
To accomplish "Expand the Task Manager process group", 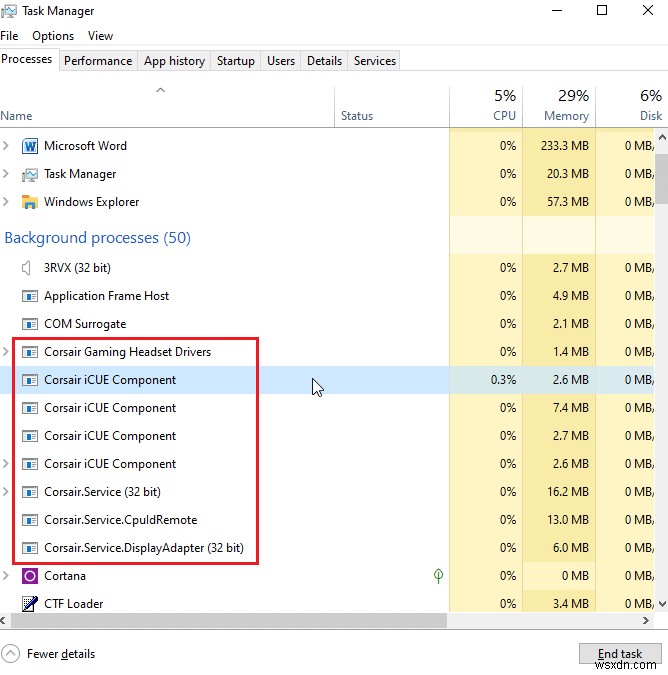I will 6,174.
